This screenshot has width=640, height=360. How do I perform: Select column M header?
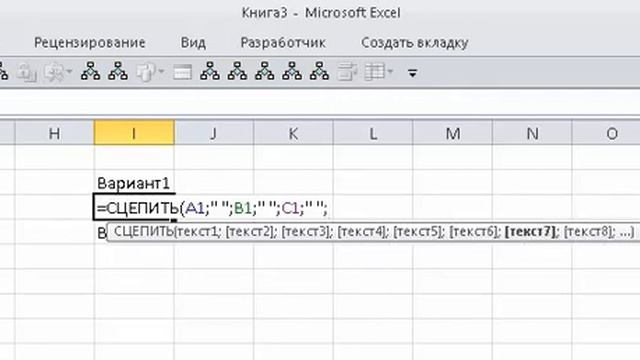(452, 132)
